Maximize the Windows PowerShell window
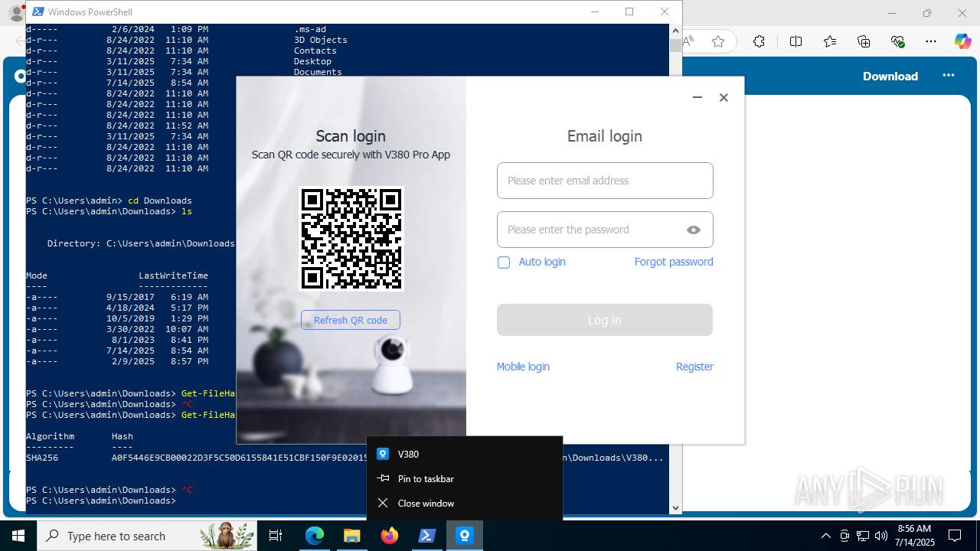The width and height of the screenshot is (980, 551). pyautogui.click(x=629, y=11)
